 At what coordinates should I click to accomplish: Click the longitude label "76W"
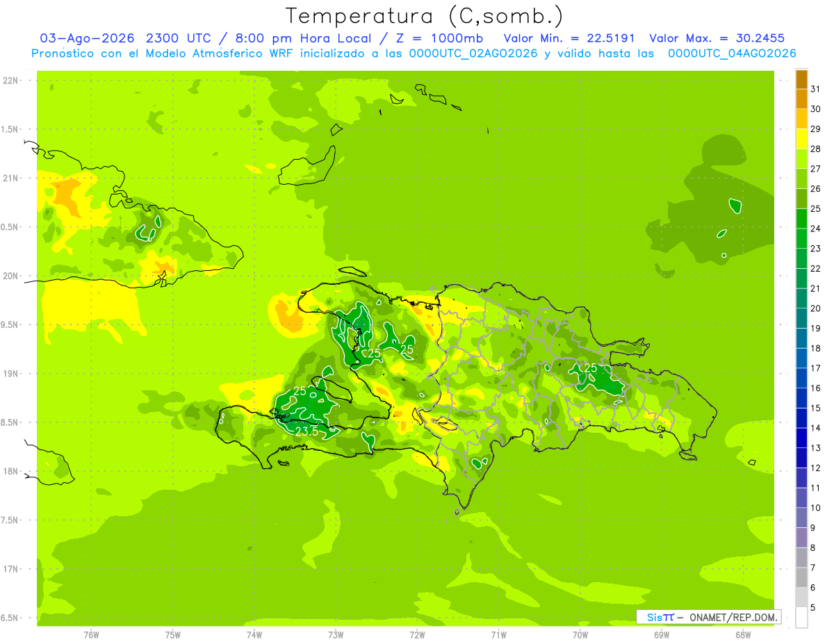click(x=91, y=634)
